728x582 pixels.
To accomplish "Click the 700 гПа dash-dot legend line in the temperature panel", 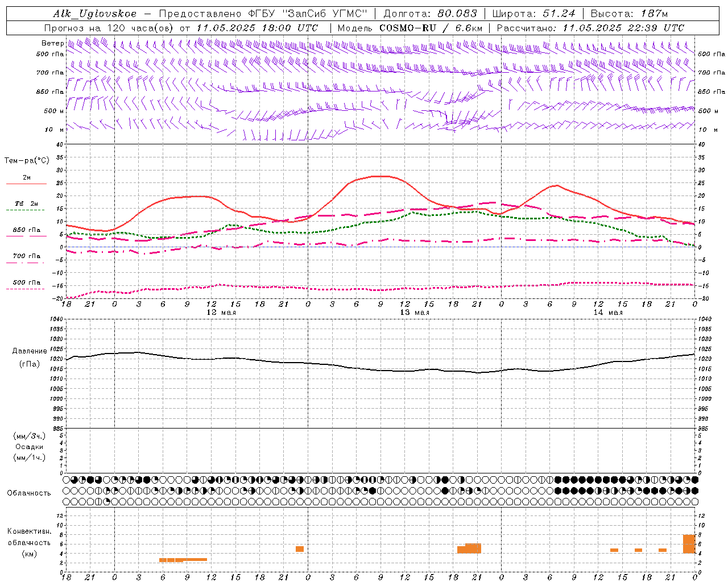I will (x=25, y=263).
